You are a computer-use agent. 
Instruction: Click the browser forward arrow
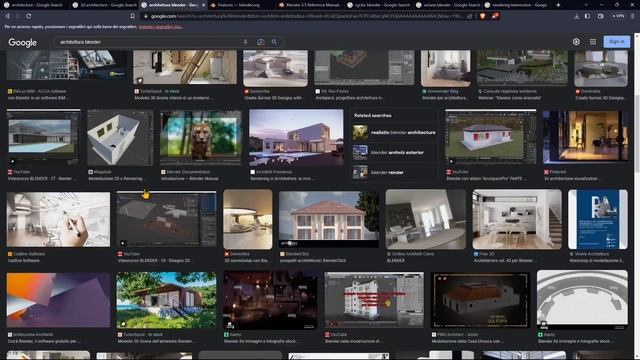point(18,16)
